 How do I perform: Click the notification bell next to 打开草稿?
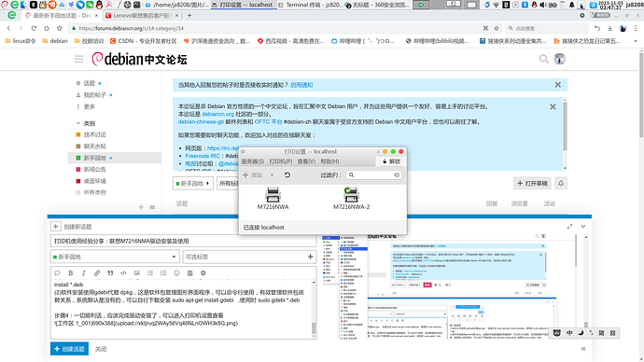click(x=561, y=184)
